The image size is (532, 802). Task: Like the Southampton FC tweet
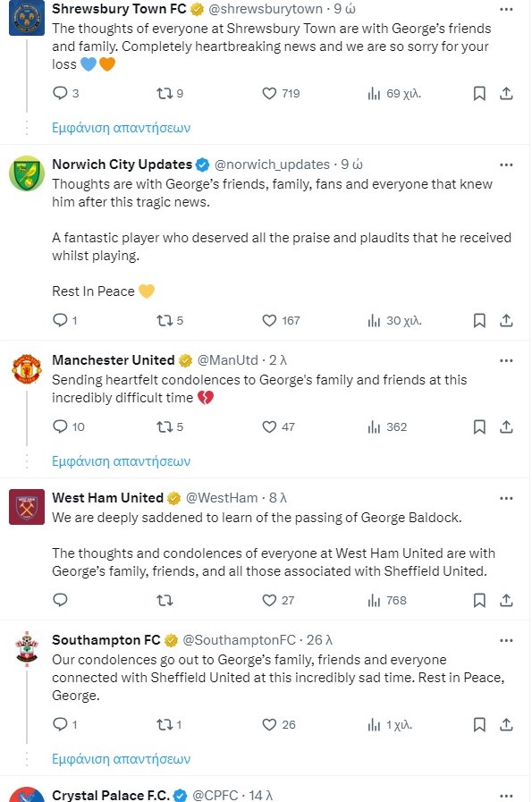point(269,724)
